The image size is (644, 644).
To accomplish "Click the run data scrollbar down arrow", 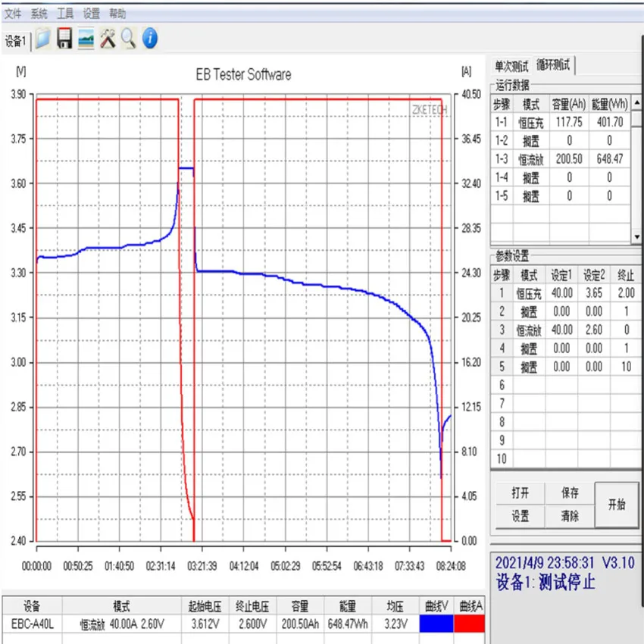I will click(636, 236).
